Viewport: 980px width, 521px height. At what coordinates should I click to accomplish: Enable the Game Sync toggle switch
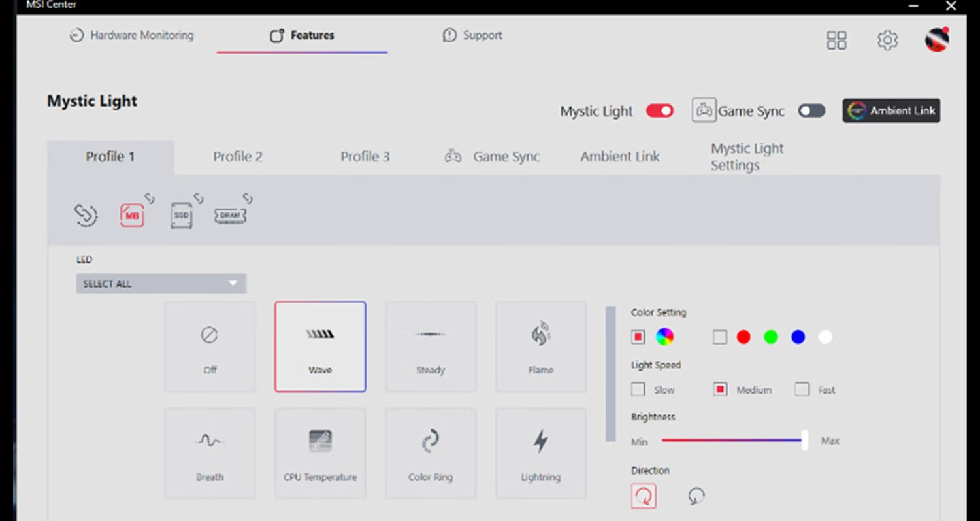pos(811,111)
